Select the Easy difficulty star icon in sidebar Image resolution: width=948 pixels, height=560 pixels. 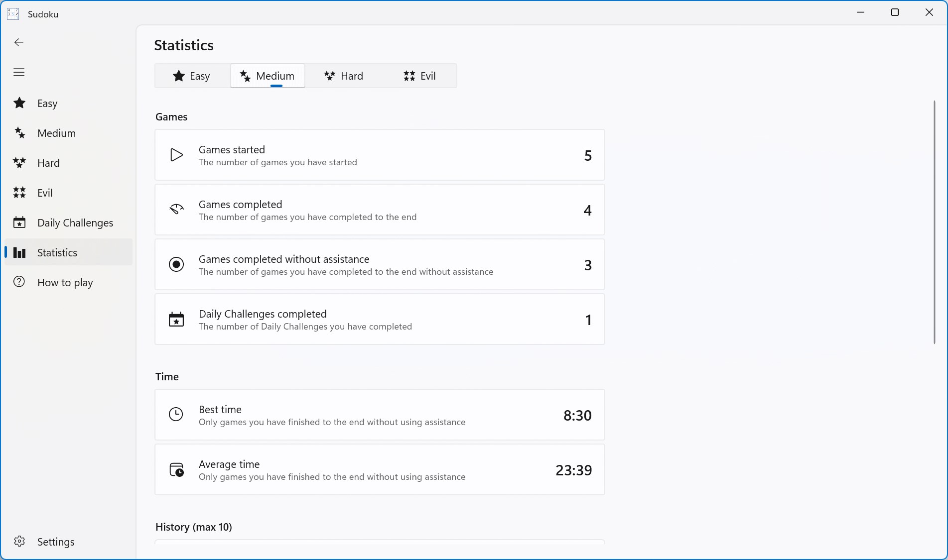click(x=19, y=103)
